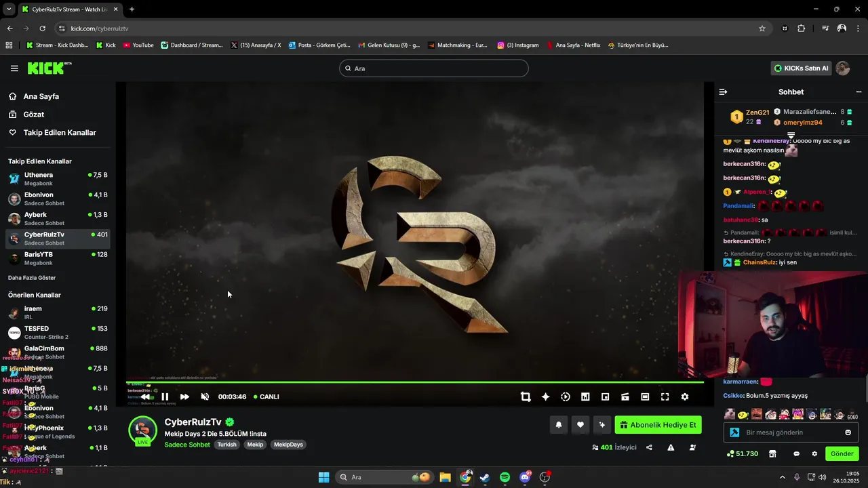View 51.730 channel points balance
This screenshot has height=488, width=868.
click(743, 454)
